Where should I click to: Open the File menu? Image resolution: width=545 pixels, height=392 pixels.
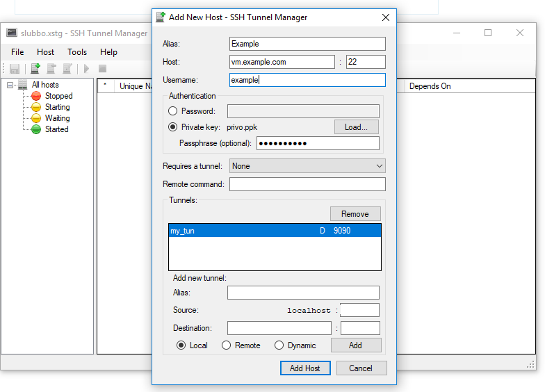17,52
